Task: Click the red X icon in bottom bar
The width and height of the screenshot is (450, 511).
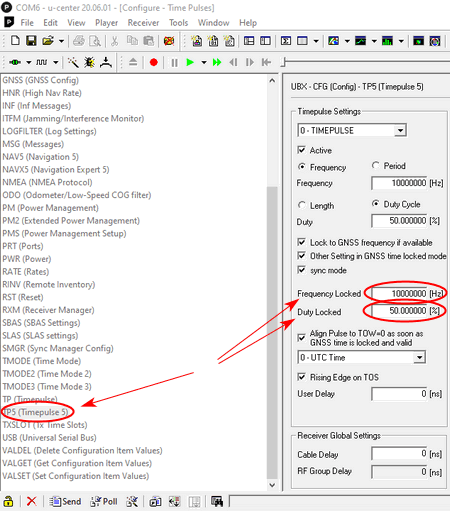Action: coord(32,501)
